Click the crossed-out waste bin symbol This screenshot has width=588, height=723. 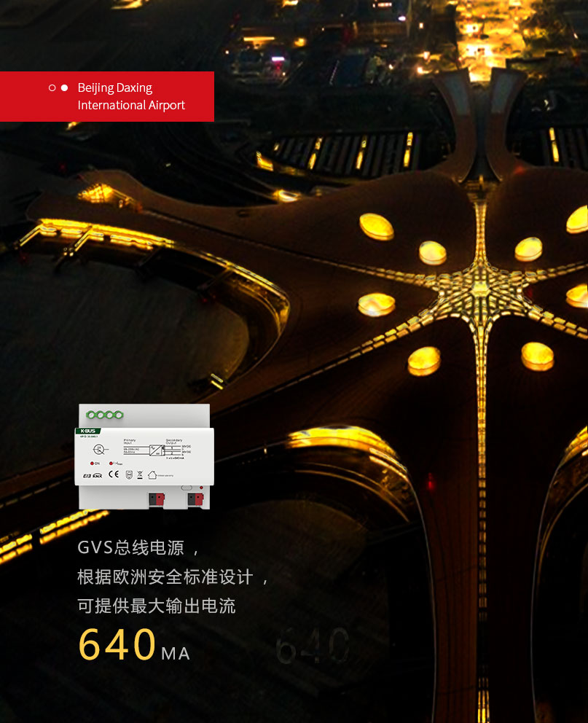click(139, 475)
